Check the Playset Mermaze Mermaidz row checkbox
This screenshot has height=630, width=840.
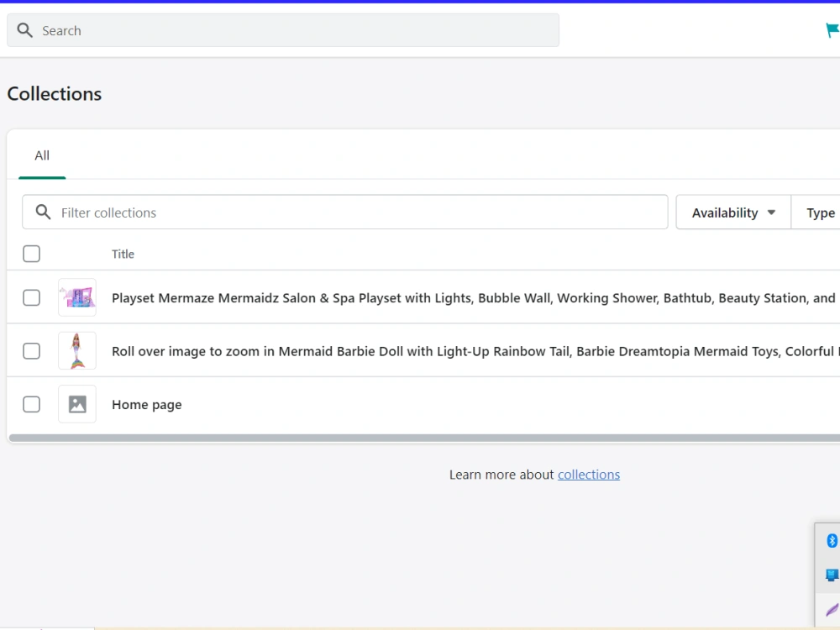coord(32,298)
